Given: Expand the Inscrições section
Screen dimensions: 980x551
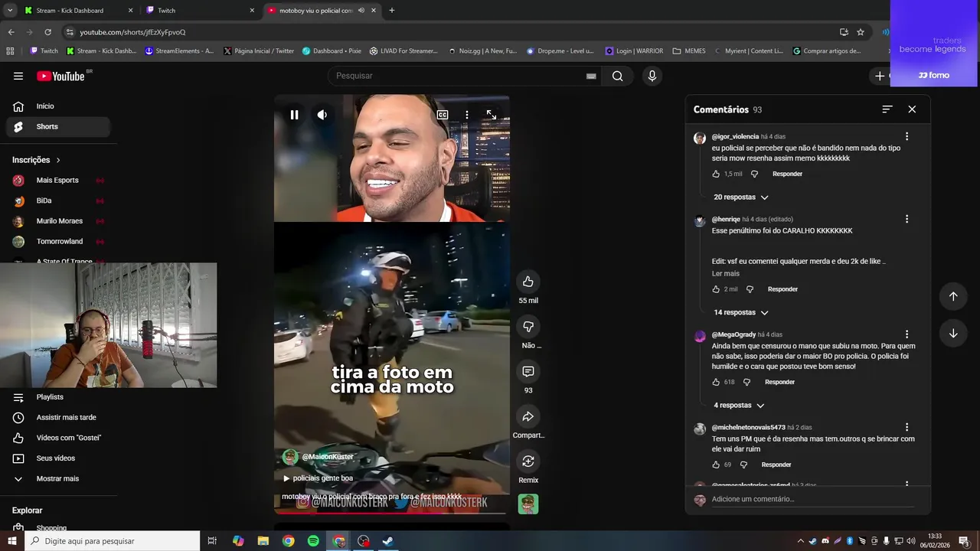Looking at the screenshot, I should 37,160.
